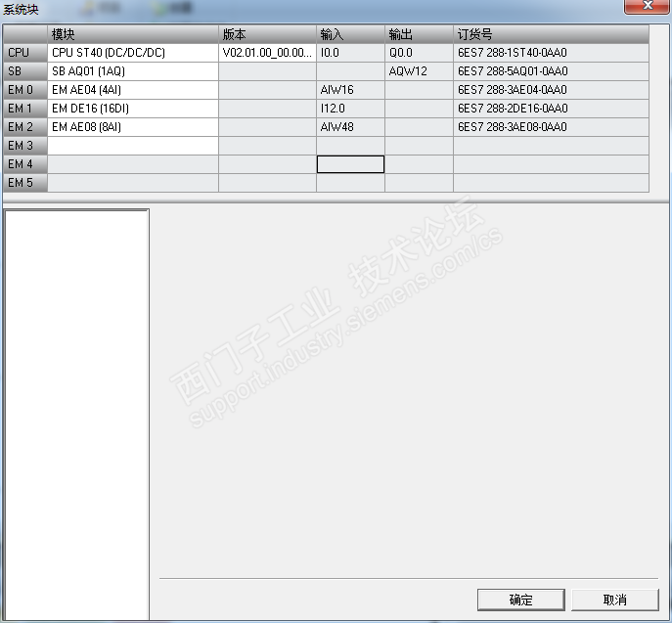Select the EM 4 row header
This screenshot has width=672, height=623.
pyautogui.click(x=25, y=164)
